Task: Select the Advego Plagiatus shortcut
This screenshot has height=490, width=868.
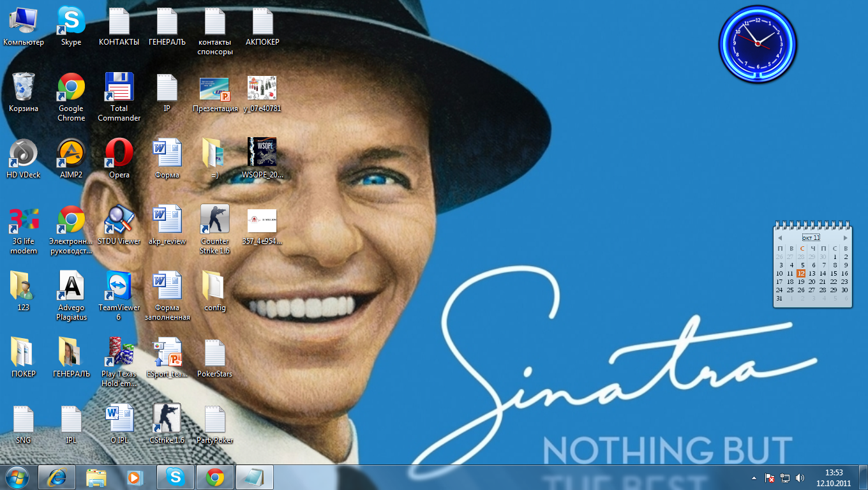Action: [x=71, y=286]
